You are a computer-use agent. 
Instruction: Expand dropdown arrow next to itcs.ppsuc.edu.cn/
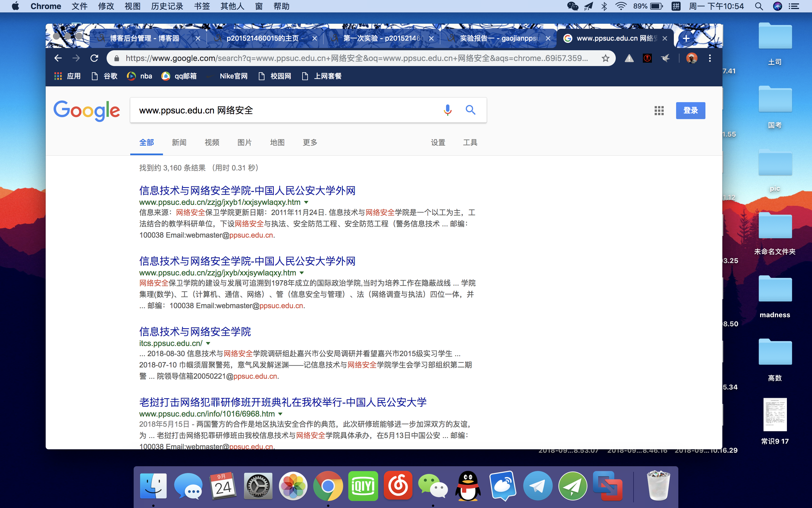click(x=208, y=343)
